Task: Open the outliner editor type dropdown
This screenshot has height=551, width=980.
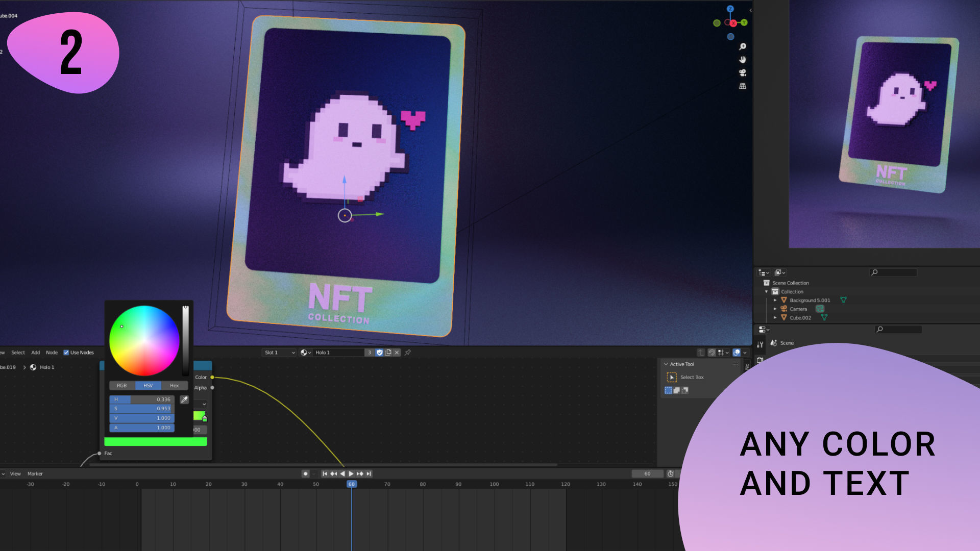Action: [x=764, y=272]
